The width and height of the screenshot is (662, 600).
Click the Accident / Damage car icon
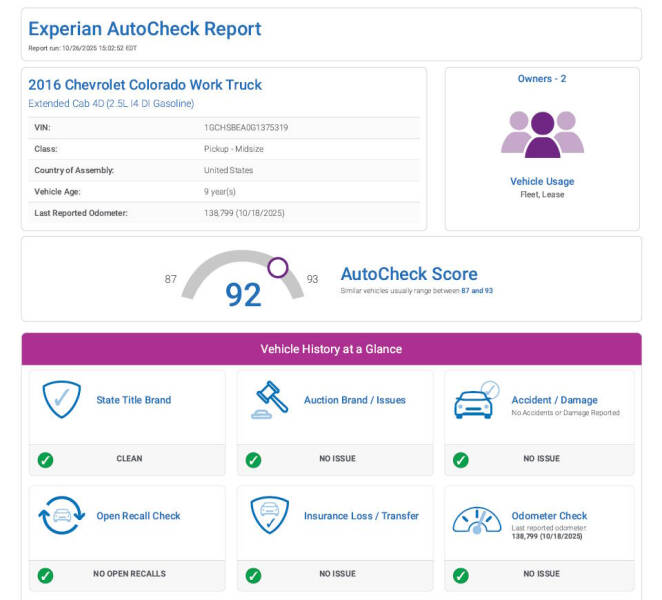(475, 401)
